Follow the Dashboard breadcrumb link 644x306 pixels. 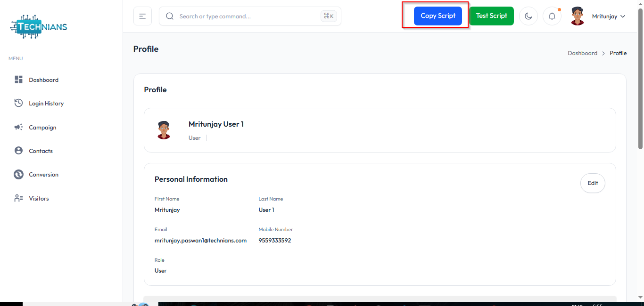(582, 53)
